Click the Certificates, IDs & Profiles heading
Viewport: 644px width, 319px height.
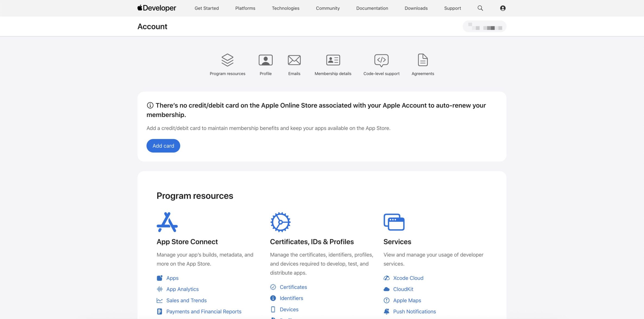pyautogui.click(x=312, y=242)
